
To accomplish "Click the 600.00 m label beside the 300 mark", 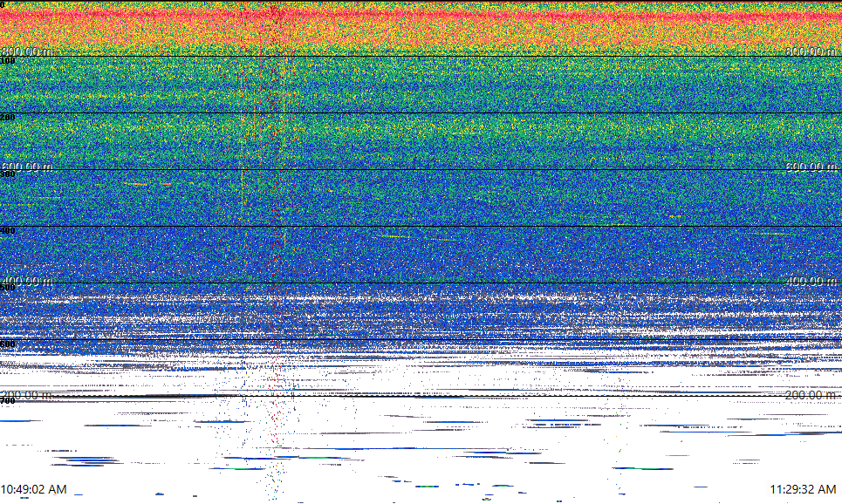I will pos(27,167).
